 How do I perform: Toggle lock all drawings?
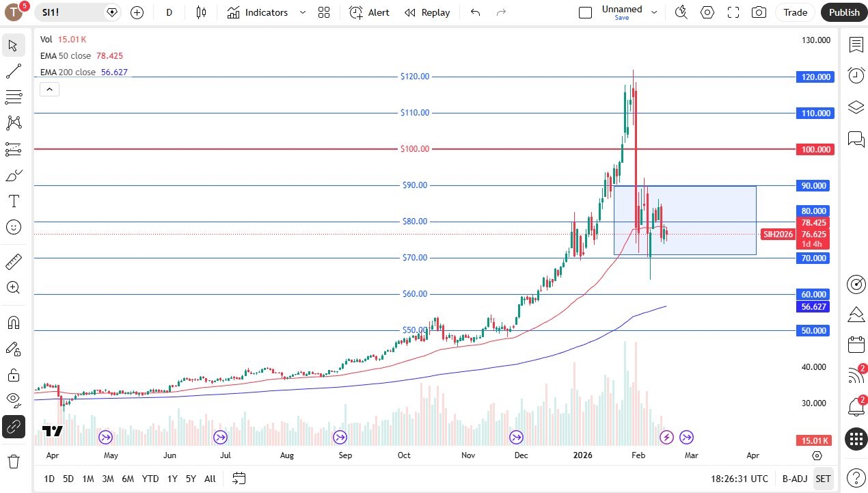click(13, 375)
